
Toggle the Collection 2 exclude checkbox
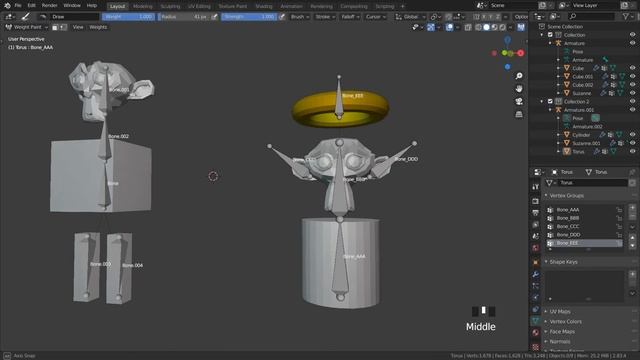coord(550,101)
